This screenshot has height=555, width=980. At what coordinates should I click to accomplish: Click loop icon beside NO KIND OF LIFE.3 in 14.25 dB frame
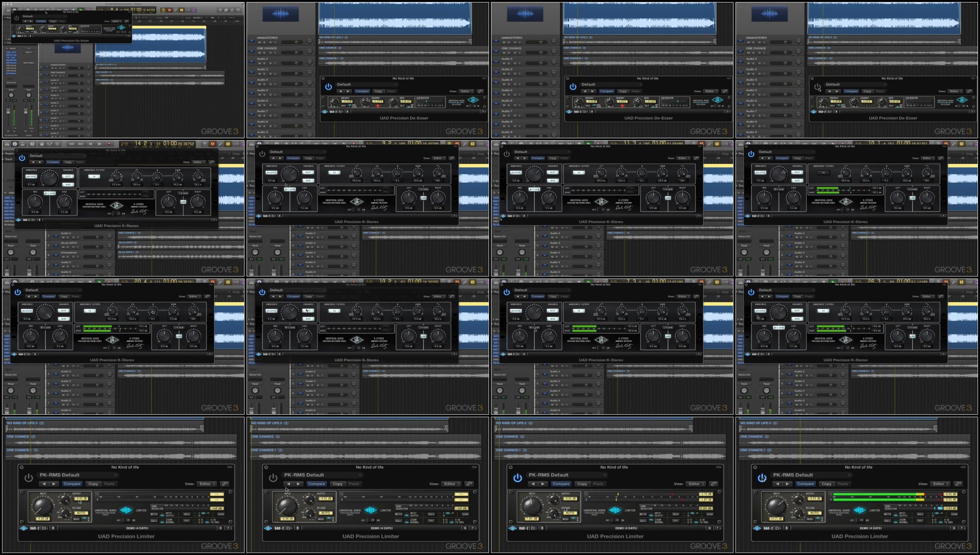click(x=775, y=423)
